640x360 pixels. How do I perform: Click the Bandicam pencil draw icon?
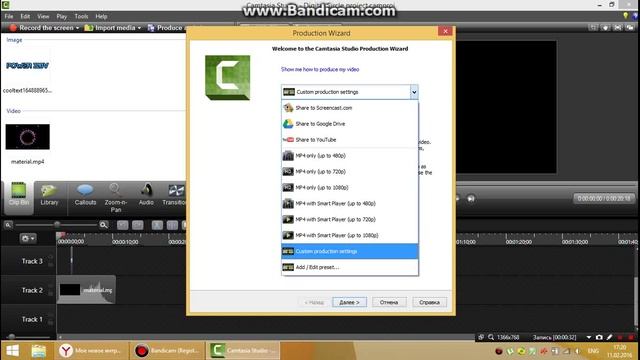tap(609, 337)
